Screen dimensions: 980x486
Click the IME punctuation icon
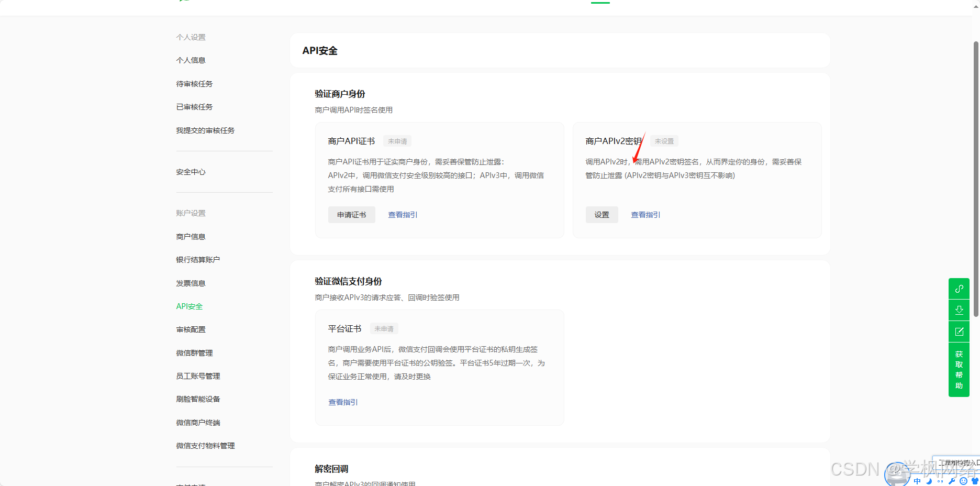click(x=940, y=481)
